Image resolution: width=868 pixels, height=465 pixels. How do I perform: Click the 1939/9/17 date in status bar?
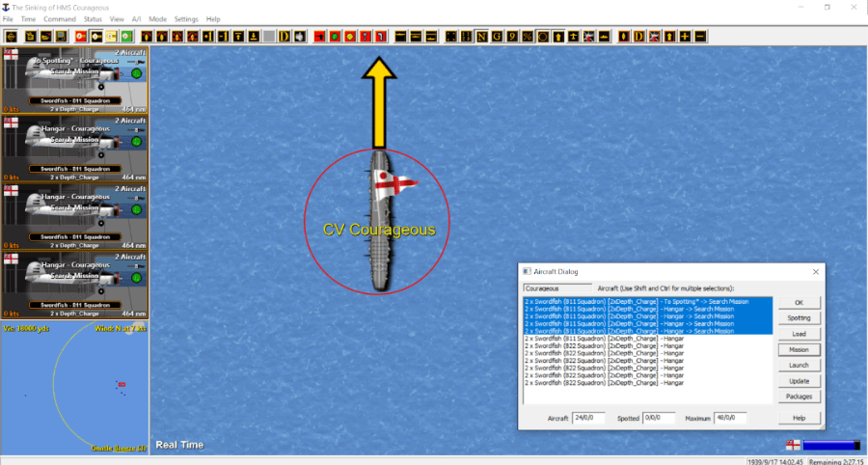click(775, 460)
